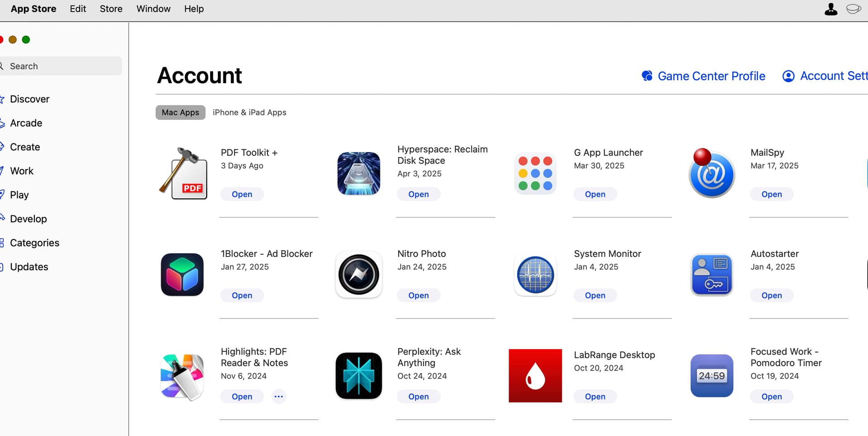Click the Focused Work Pomodoro Timer icon
The height and width of the screenshot is (436, 868).
point(712,376)
